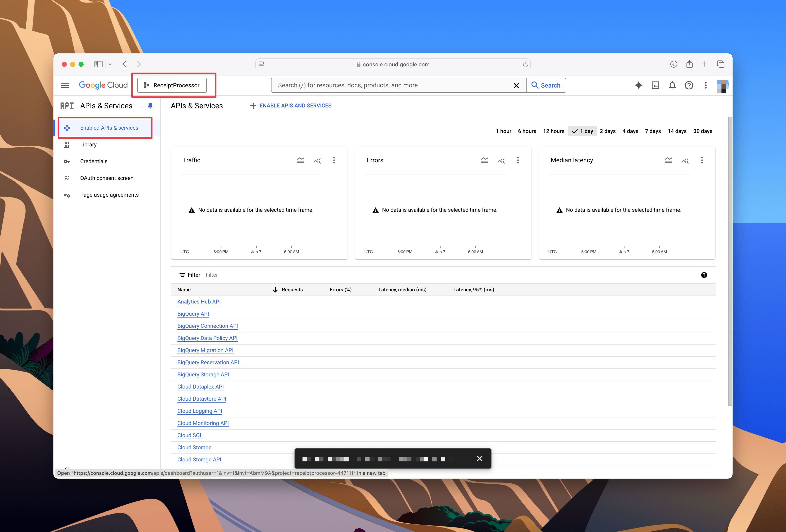The width and height of the screenshot is (786, 532).
Task: Sort by the Latency, median (ms) column
Action: (402, 290)
